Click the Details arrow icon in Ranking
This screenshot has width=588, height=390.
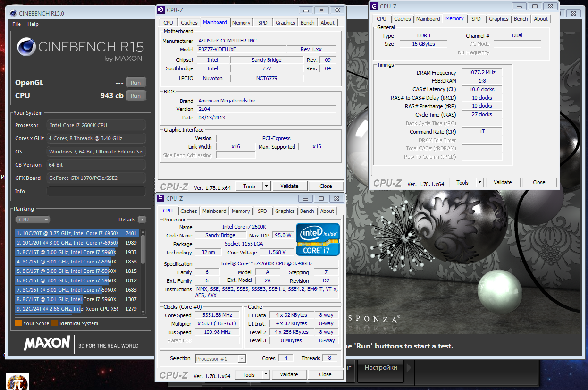point(142,220)
